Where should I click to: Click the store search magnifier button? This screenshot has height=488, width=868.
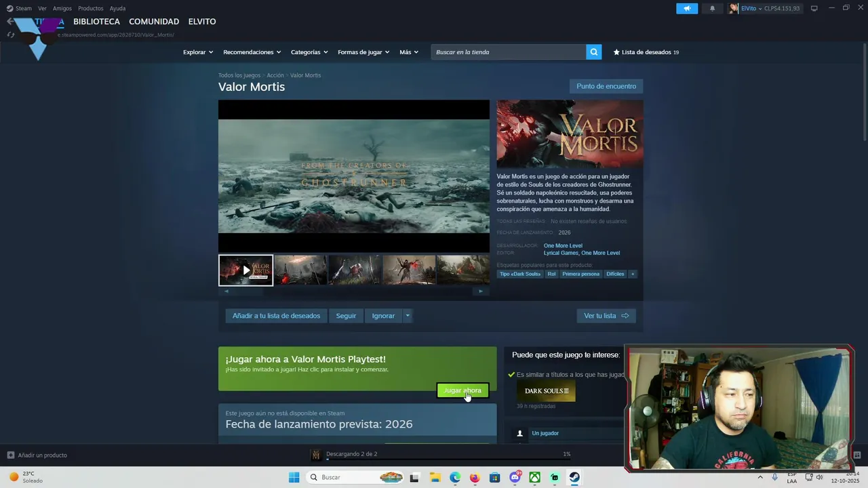pyautogui.click(x=593, y=52)
